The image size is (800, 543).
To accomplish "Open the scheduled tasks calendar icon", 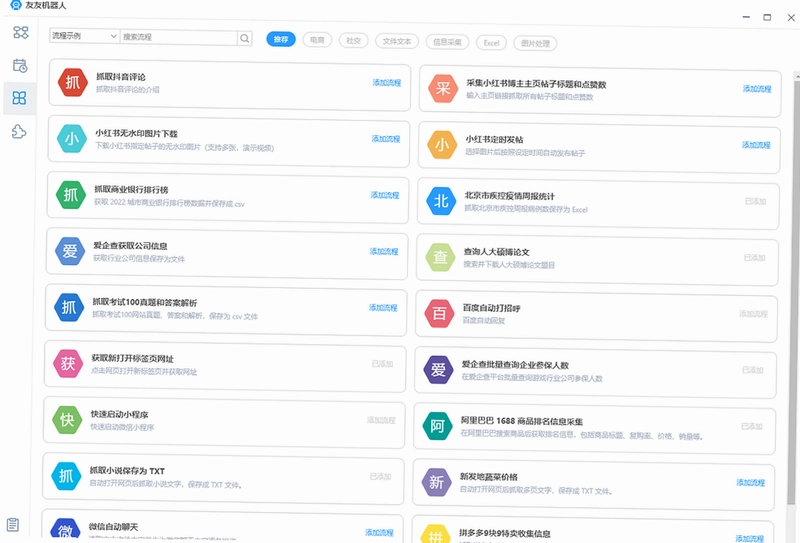I will coord(20,65).
